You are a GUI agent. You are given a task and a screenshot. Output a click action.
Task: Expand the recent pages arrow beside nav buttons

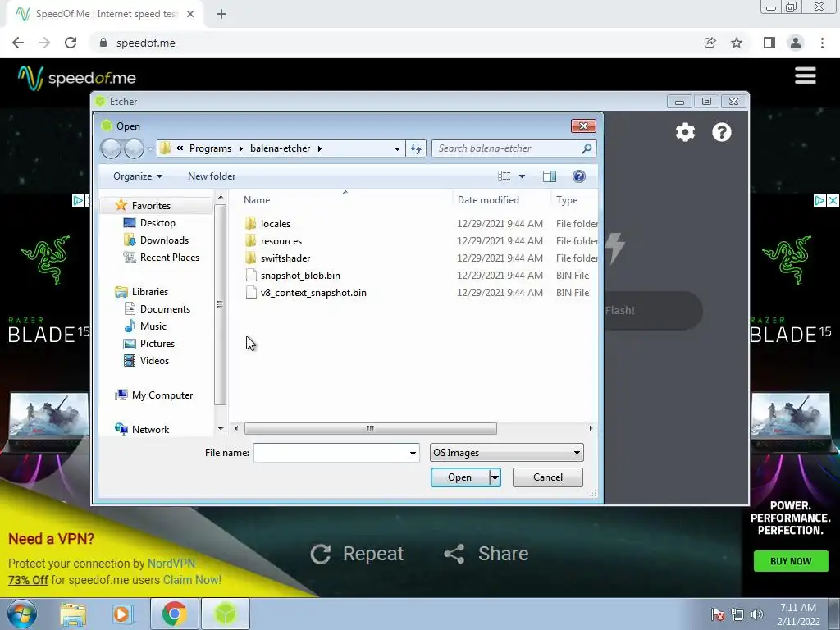[x=150, y=148]
